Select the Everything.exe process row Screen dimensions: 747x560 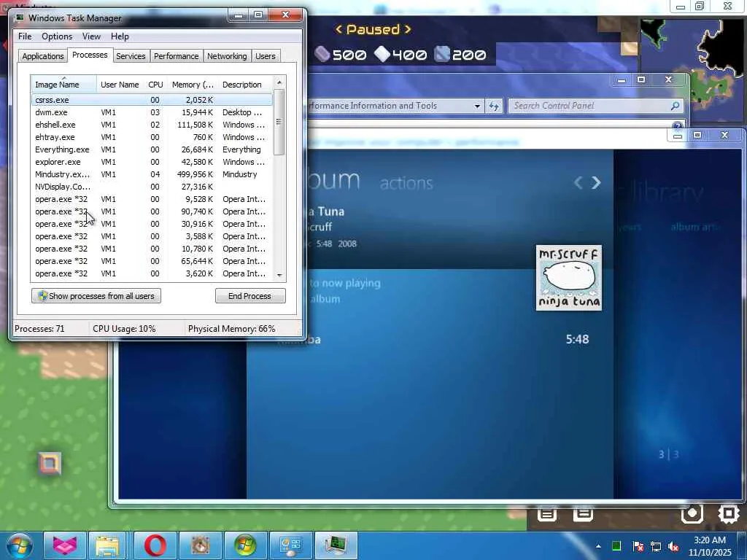(x=152, y=149)
